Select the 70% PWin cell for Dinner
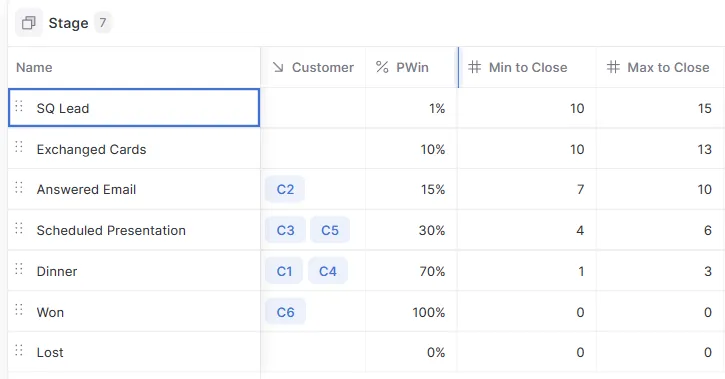Viewport: 725px width, 379px height. [x=412, y=271]
